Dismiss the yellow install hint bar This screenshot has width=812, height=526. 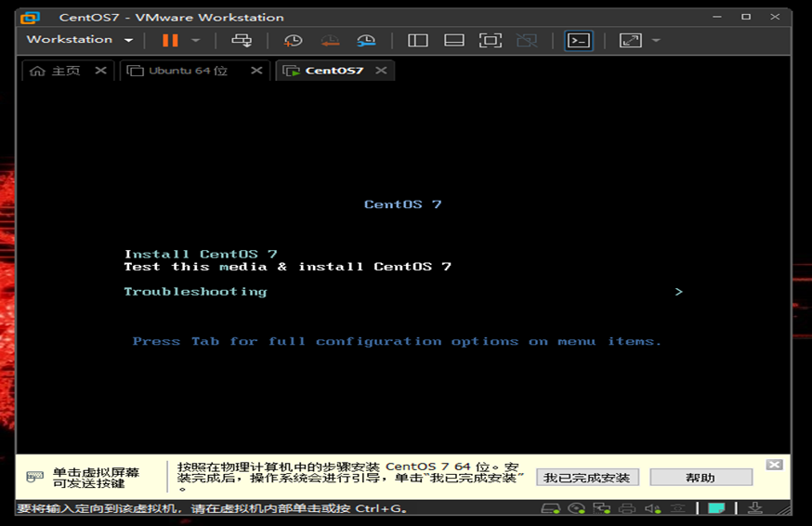coord(774,465)
